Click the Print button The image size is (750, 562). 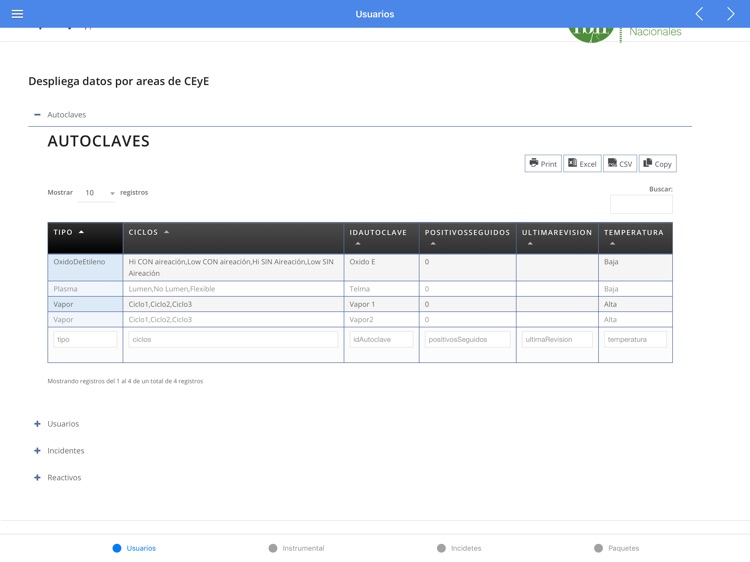[x=543, y=164]
